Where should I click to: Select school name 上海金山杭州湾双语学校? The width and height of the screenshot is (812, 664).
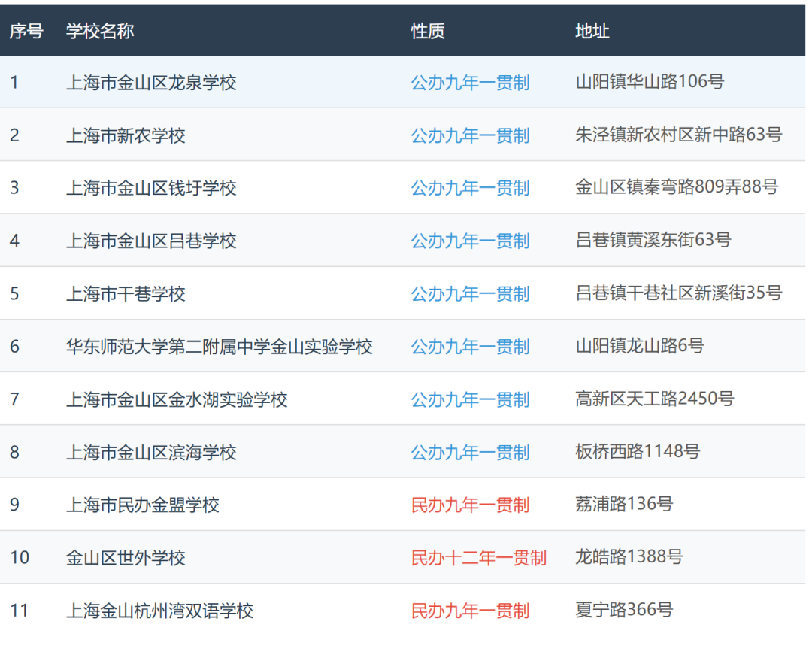[x=160, y=611]
